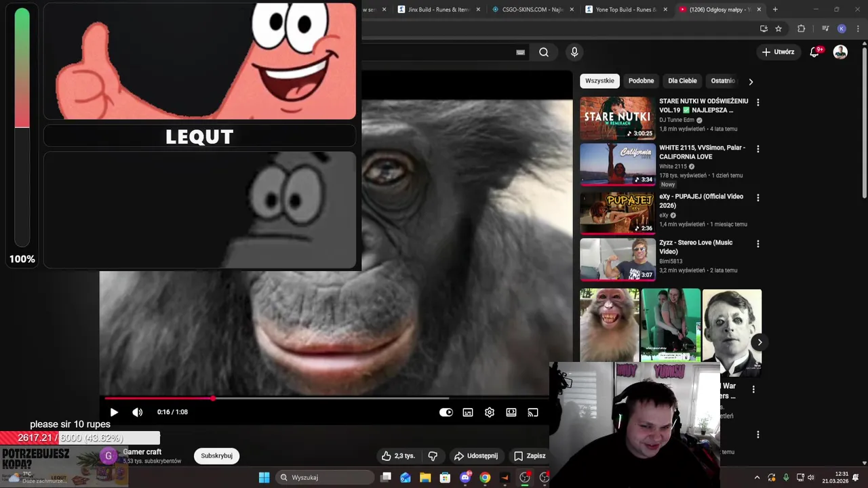Viewport: 868px width, 488px height.
Task: Open Windows Start button
Action: 264,477
